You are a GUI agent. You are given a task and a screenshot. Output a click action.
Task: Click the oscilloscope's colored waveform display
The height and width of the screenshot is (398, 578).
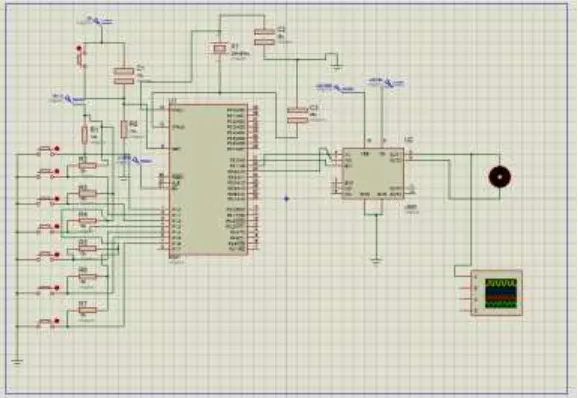point(501,294)
